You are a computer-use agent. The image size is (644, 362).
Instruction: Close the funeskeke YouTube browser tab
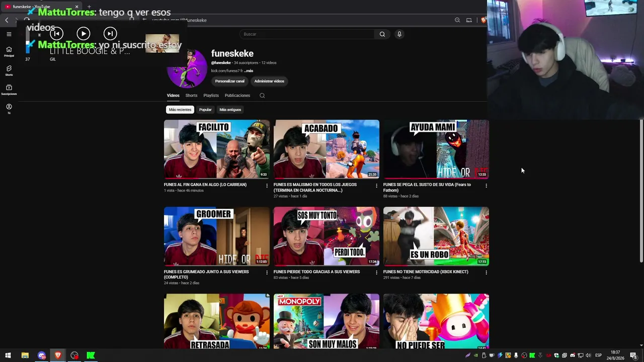76,7
